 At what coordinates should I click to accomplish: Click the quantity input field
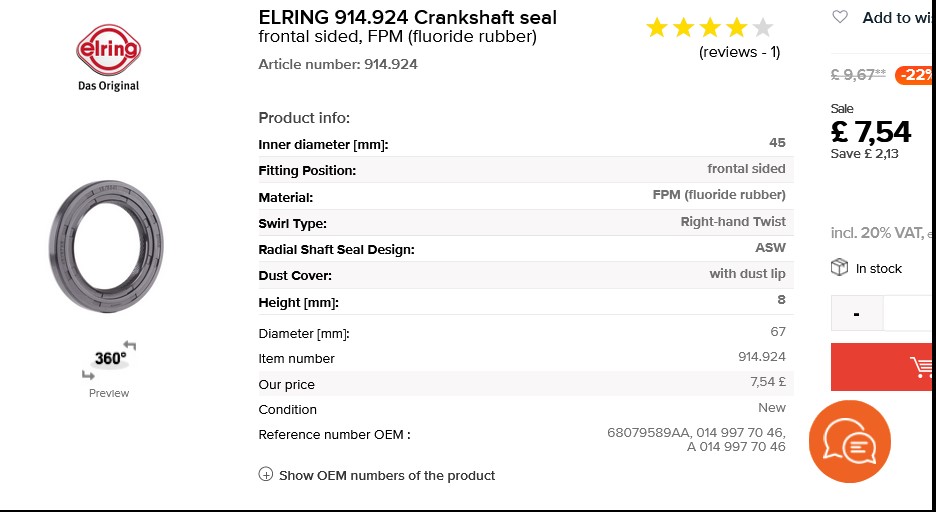(909, 313)
